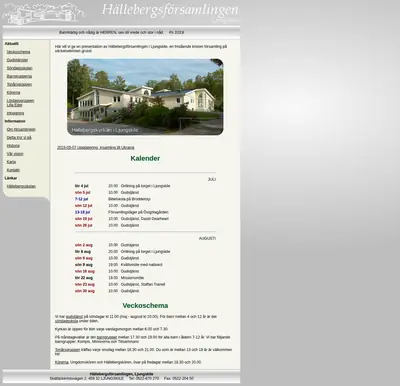Open Barngrupperna in the sidebar menu

tap(19, 76)
